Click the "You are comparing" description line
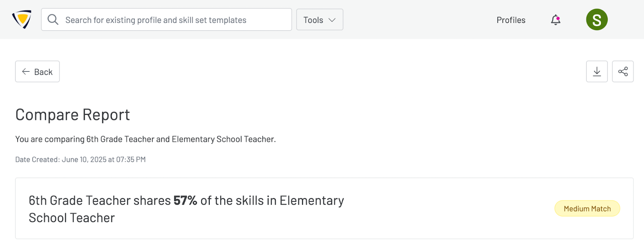This screenshot has width=644, height=248. pyautogui.click(x=145, y=139)
